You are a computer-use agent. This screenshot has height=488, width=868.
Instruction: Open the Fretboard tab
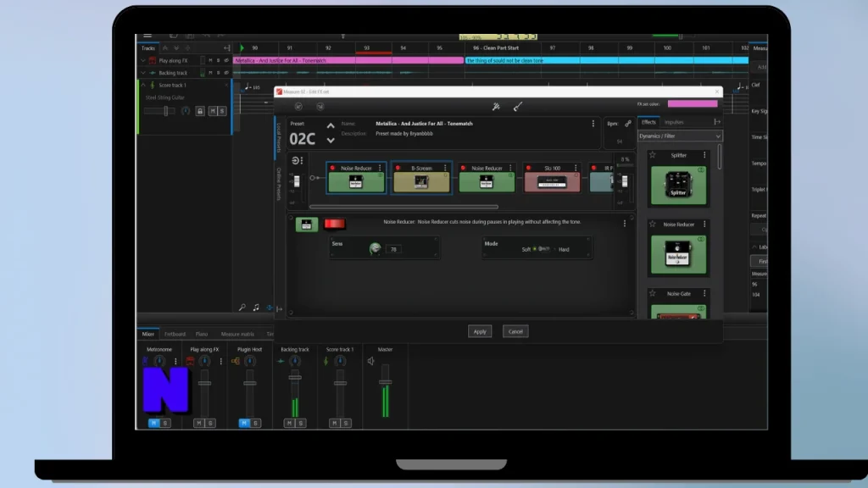tap(175, 334)
